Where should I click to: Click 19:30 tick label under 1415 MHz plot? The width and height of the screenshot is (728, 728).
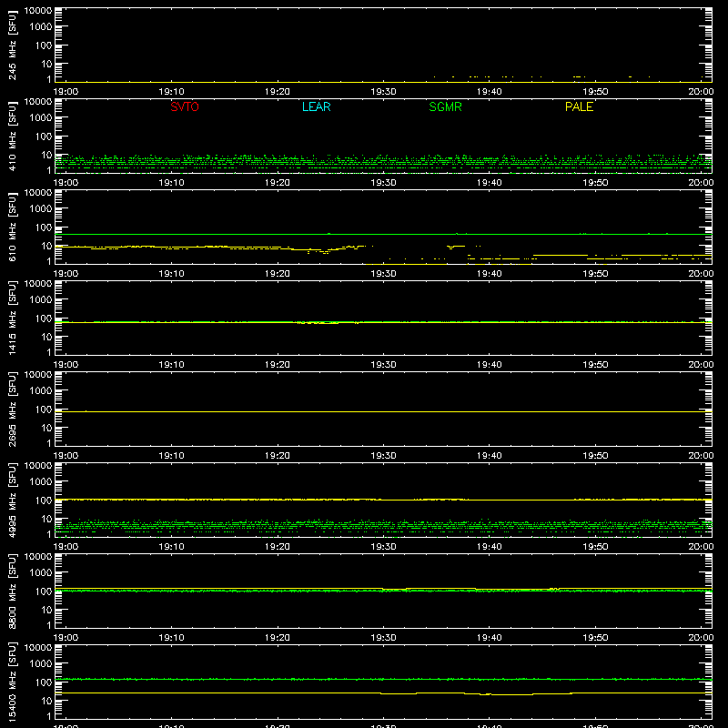[x=383, y=365]
